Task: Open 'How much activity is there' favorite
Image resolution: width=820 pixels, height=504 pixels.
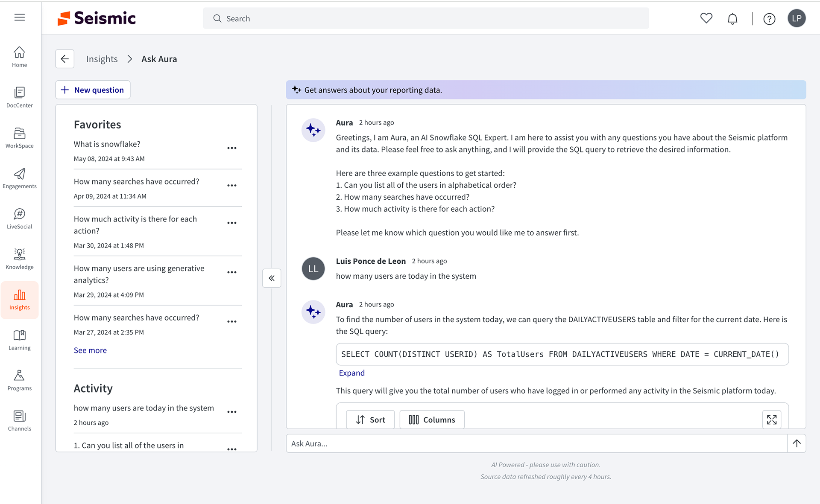Action: point(135,225)
